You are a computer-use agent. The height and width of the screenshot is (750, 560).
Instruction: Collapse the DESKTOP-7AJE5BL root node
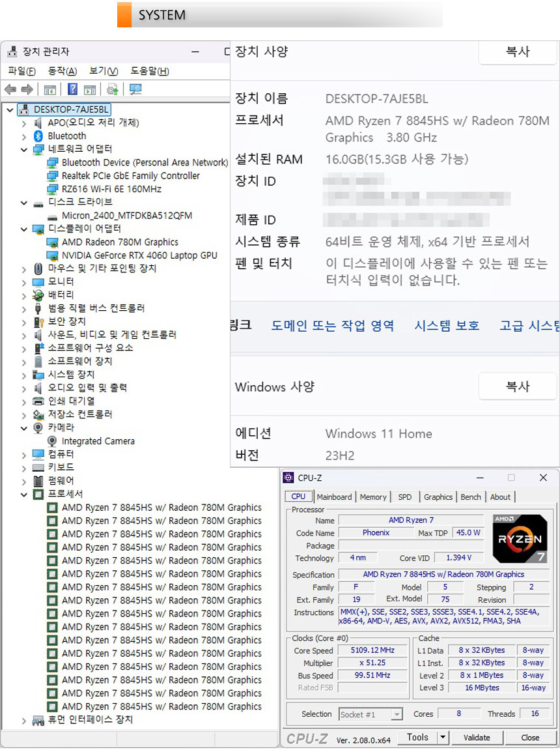pos(10,110)
